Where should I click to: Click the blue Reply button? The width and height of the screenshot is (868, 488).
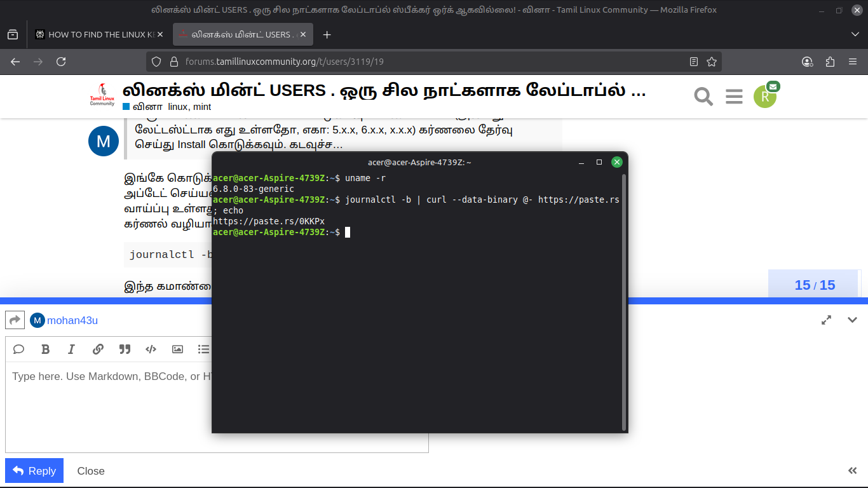point(34,471)
